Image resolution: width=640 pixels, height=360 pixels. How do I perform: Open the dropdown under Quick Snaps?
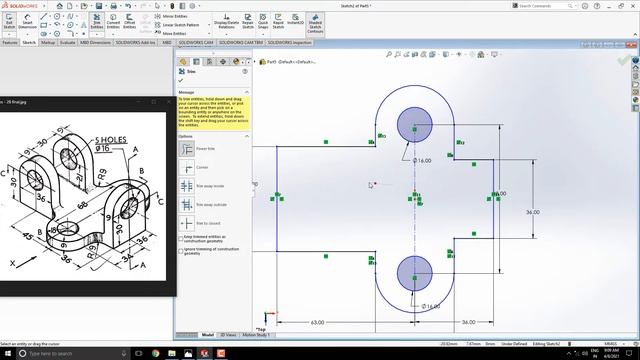click(x=263, y=34)
